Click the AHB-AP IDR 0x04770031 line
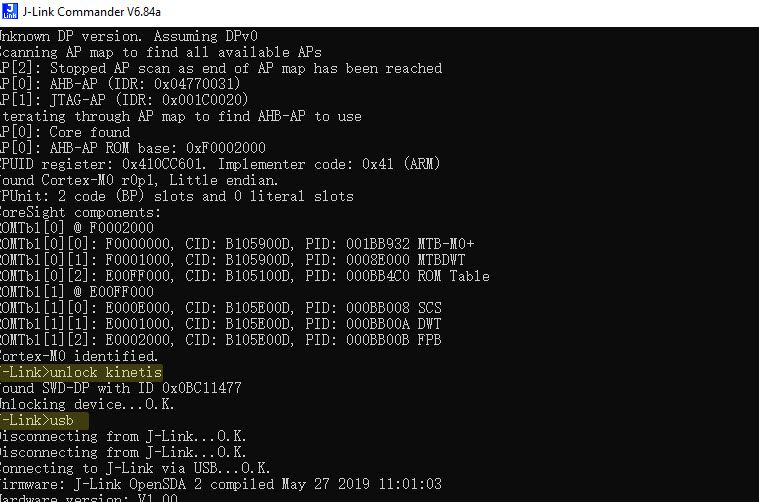This screenshot has height=502, width=759. [120, 84]
